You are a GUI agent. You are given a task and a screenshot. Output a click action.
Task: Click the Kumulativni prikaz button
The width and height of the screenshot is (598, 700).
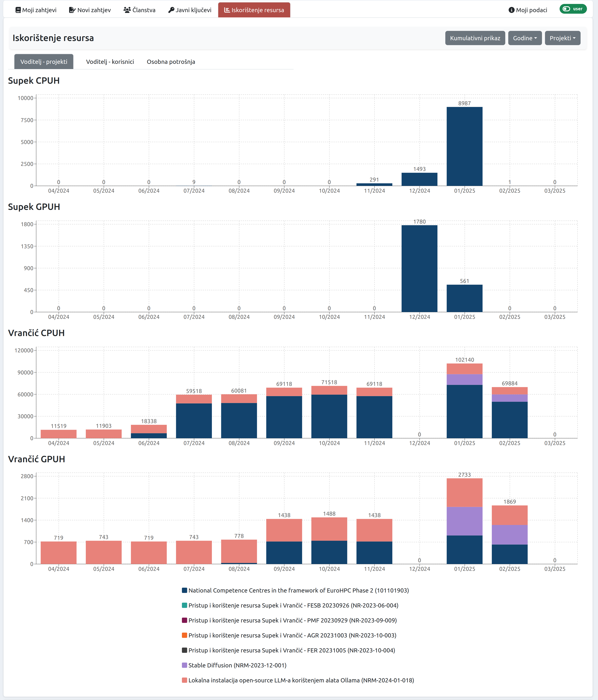point(475,38)
